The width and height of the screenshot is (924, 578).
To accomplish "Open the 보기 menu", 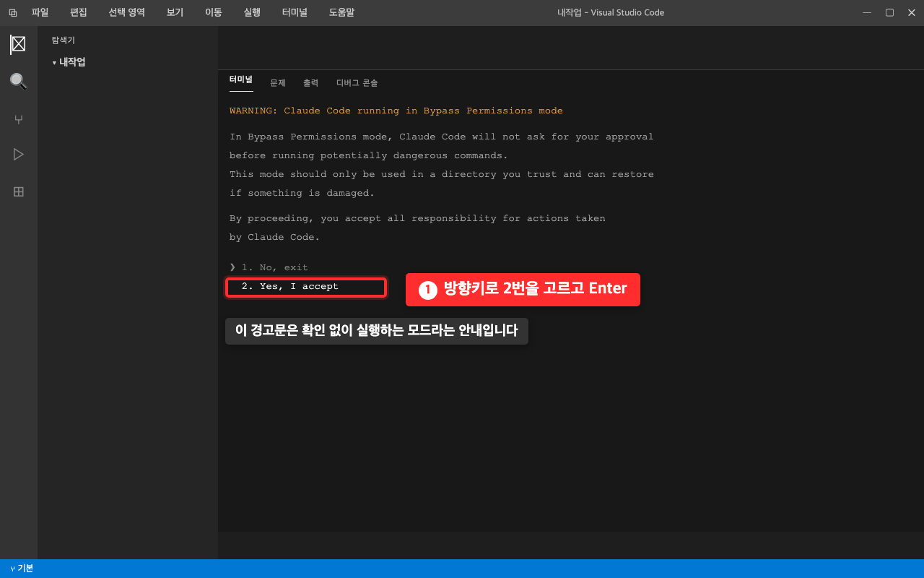I will 175,12.
